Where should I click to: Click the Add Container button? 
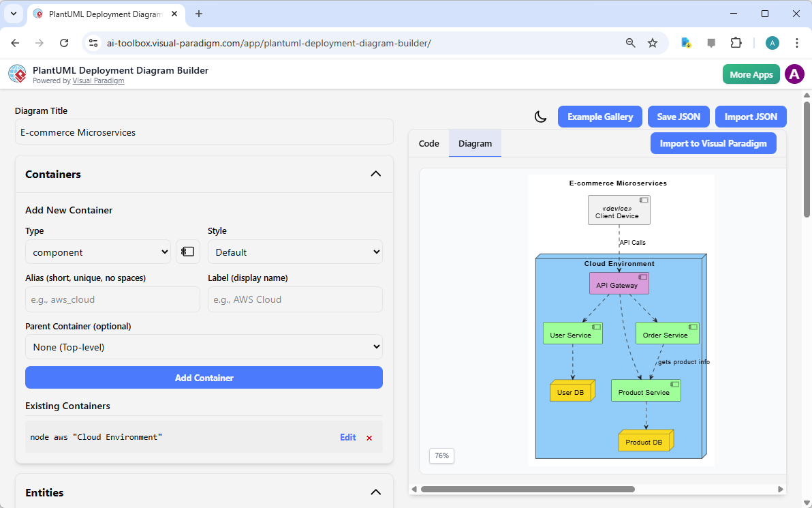[204, 377]
